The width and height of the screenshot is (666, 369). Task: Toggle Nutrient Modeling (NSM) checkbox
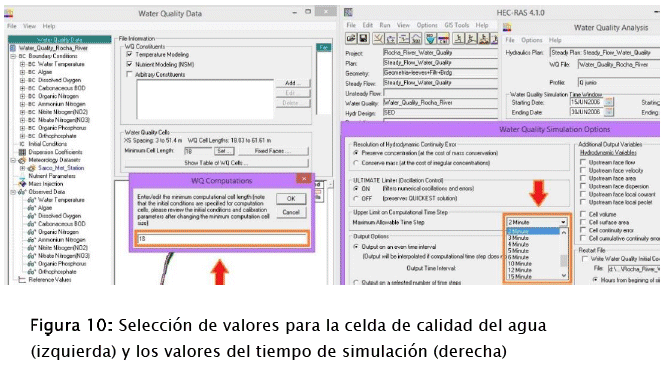click(x=130, y=64)
